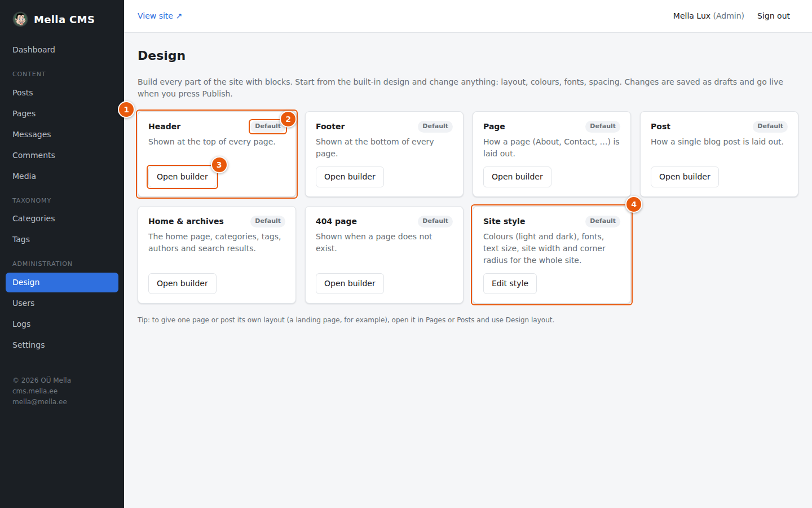Click the cms.mella.ee footer text
Screen dimensions: 812x508
click(35, 391)
